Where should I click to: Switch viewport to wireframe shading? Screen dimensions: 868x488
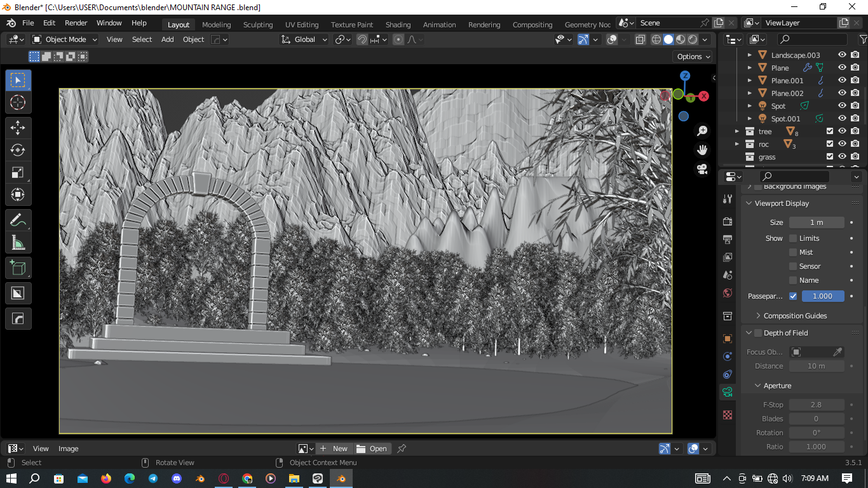point(656,39)
